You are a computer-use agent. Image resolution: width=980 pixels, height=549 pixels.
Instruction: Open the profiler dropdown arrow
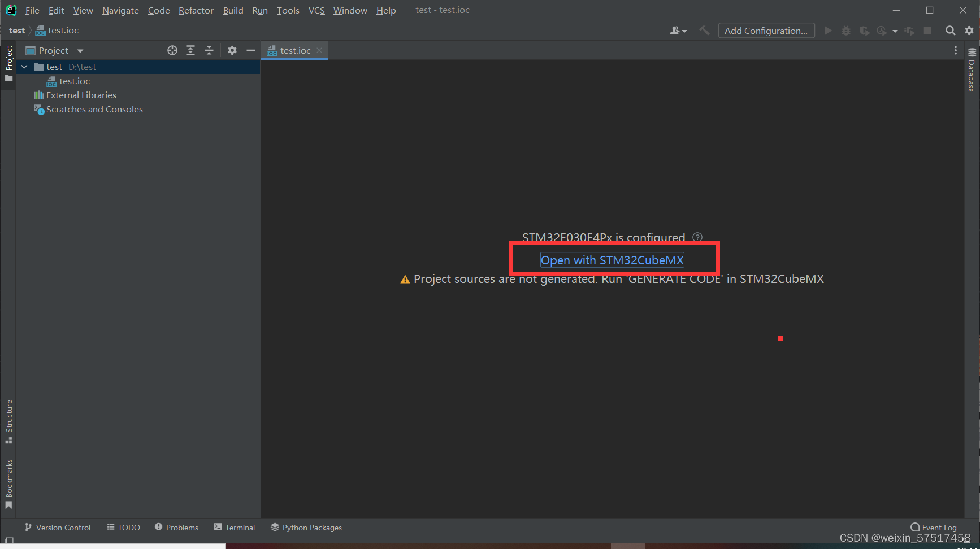[895, 31]
